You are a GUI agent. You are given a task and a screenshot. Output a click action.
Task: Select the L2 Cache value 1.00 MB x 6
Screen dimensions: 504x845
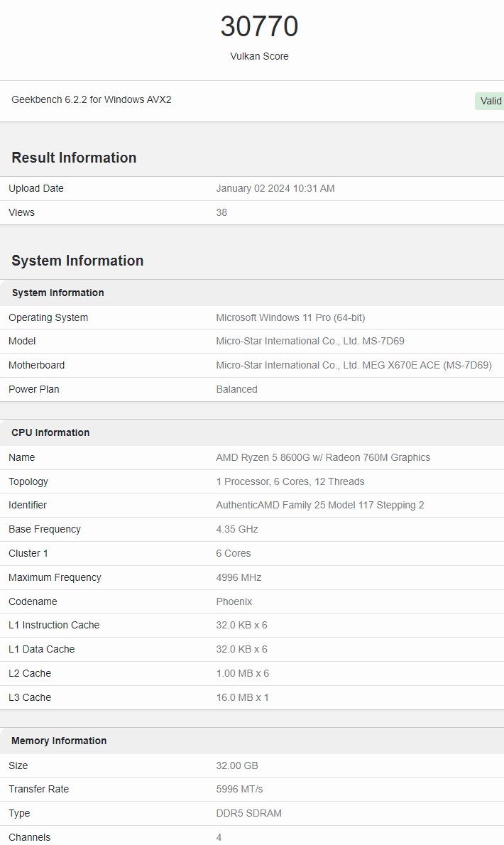(242, 674)
